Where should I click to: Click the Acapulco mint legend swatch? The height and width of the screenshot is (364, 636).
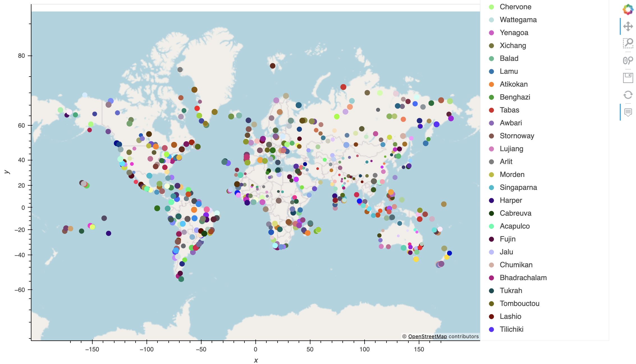click(491, 226)
